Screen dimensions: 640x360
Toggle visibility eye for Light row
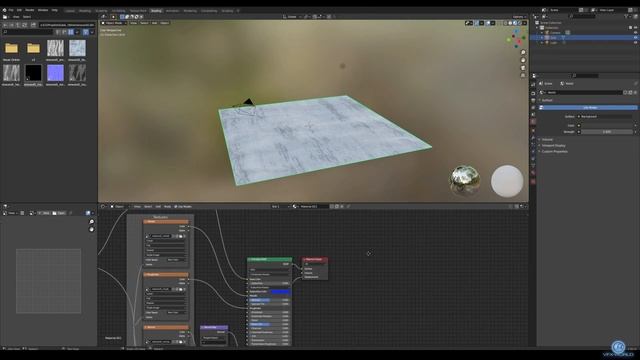tap(635, 42)
